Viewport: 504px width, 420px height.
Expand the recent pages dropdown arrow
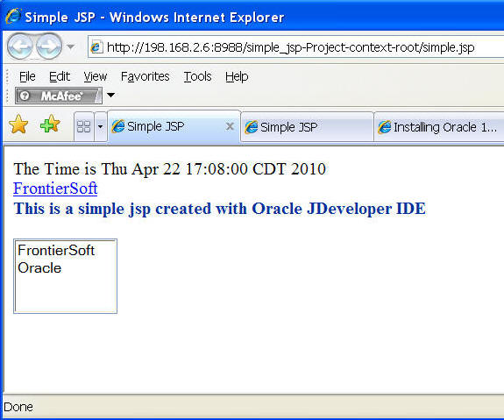point(71,47)
